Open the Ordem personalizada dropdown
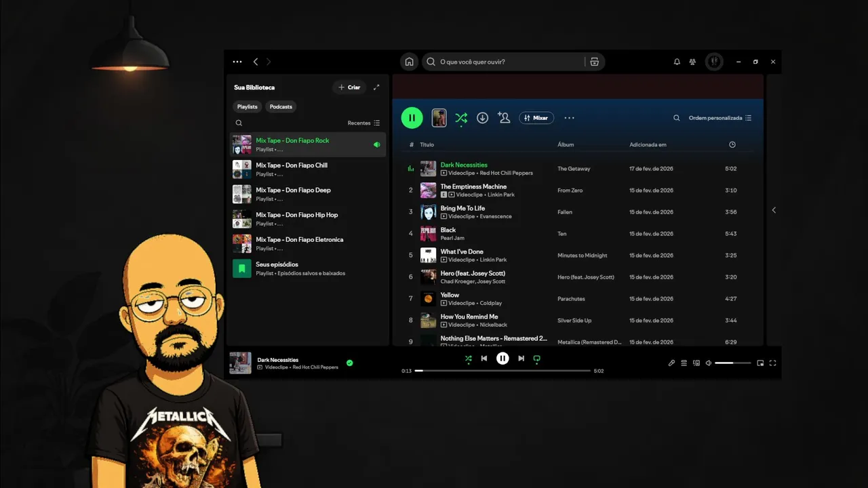This screenshot has width=868, height=488. 720,118
